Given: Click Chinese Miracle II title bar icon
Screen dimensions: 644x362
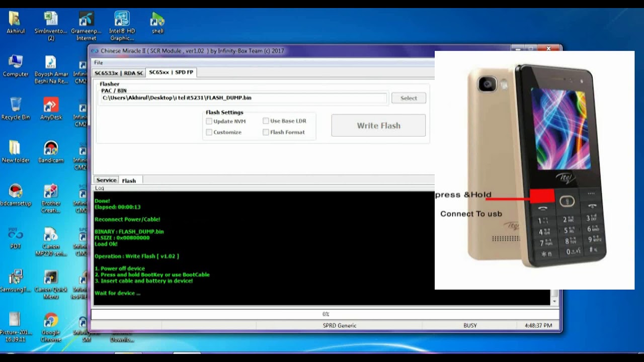Looking at the screenshot, I should coord(95,51).
